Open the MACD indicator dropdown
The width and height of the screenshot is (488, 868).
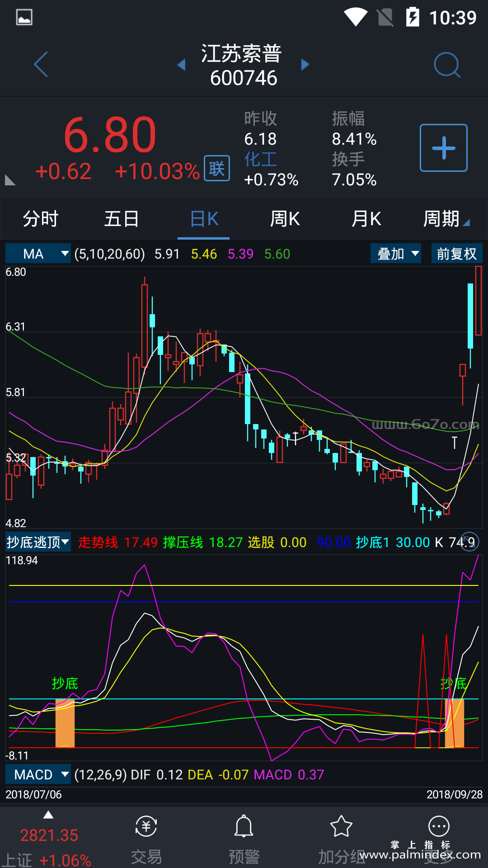click(38, 774)
